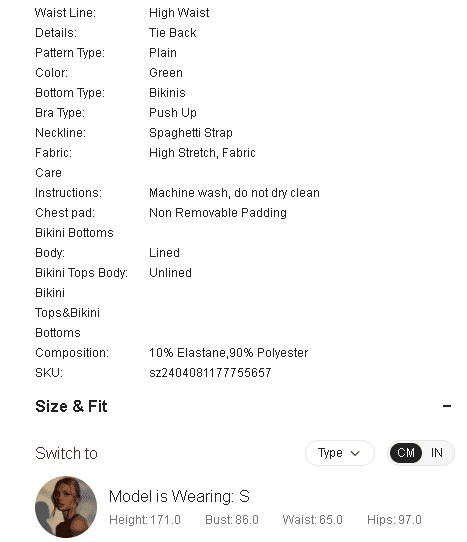The height and width of the screenshot is (542, 467).
Task: Click the Size & Fit heading
Action: [x=71, y=406]
